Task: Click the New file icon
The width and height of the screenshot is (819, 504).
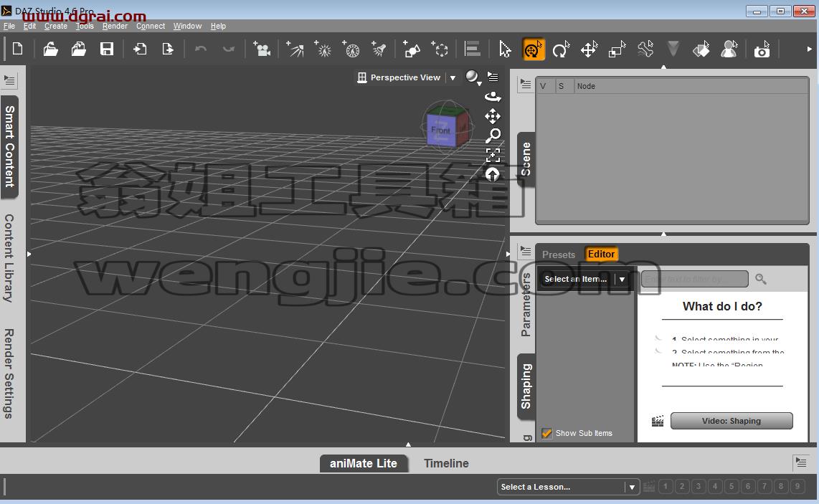Action: [17, 49]
